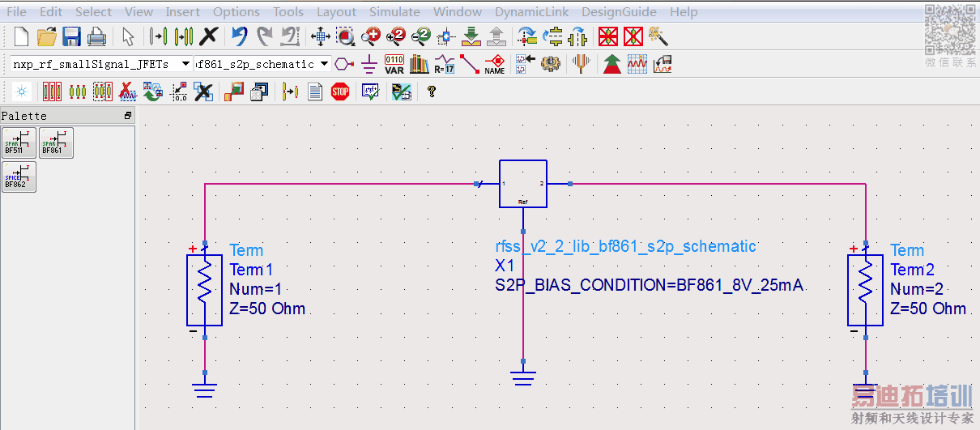Click the first red-X deactivate icon
Viewport: 980px width, 430px height.
(x=608, y=36)
